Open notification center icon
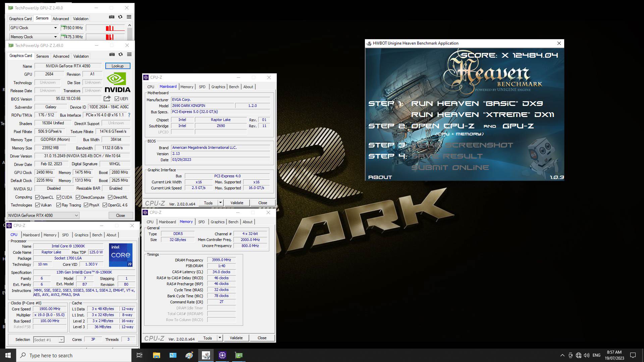The height and width of the screenshot is (362, 644). 633,355
